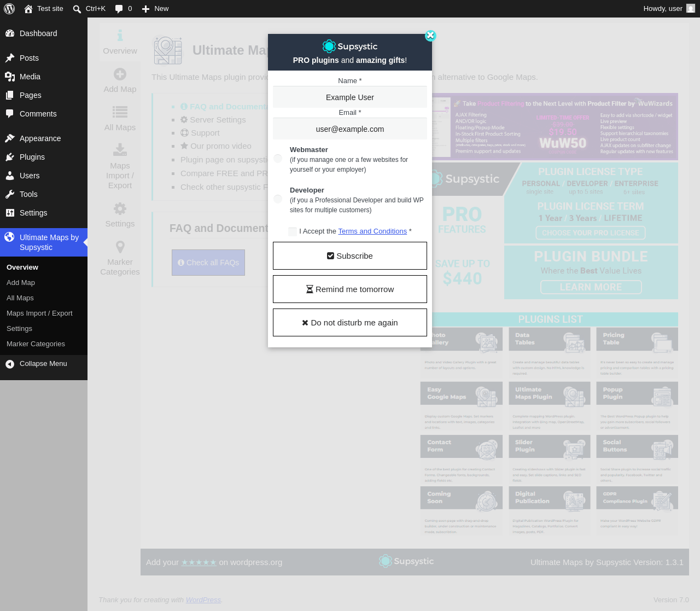The width and height of the screenshot is (700, 611).
Task: Open Maps Import / Export submenu item
Action: pyautogui.click(x=39, y=313)
